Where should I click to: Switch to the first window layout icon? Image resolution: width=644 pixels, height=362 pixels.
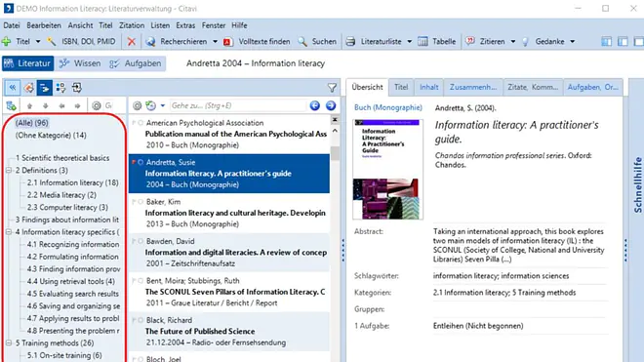pyautogui.click(x=606, y=42)
